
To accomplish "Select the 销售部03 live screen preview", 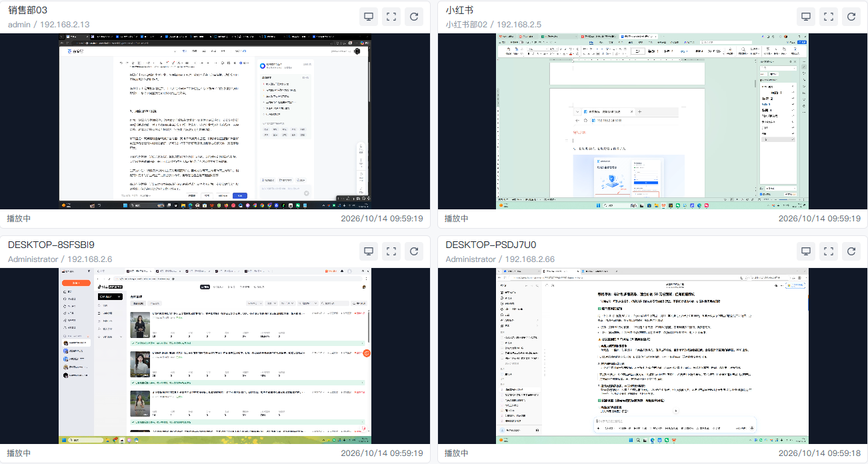I will [215, 121].
